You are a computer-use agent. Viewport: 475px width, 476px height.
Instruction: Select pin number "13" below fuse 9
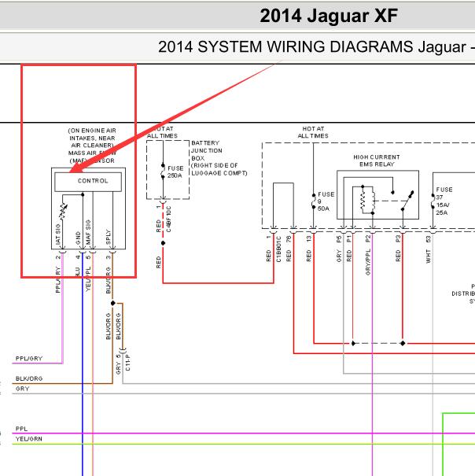(x=309, y=239)
